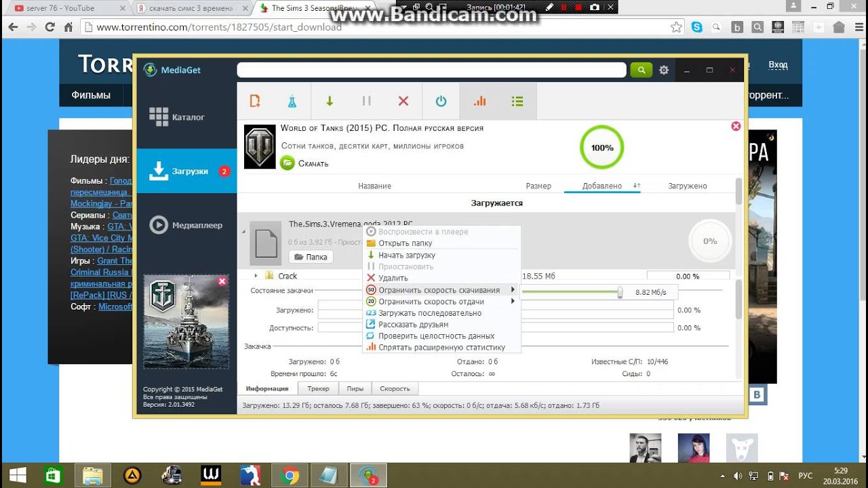The height and width of the screenshot is (488, 868).
Task: Choose Открыть папку in context menu
Action: [x=405, y=243]
